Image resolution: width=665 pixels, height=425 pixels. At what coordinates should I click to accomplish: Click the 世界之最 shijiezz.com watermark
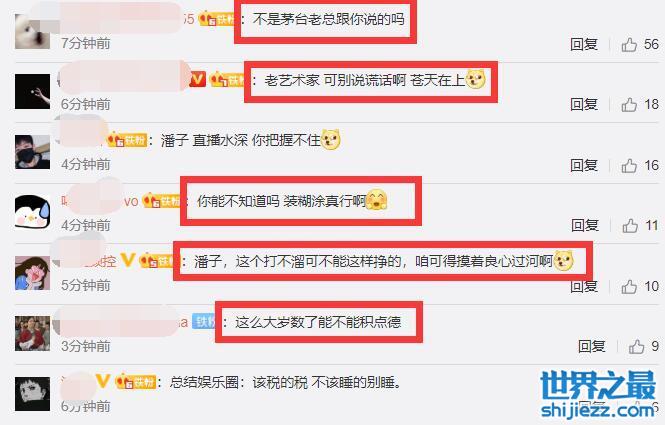point(598,394)
